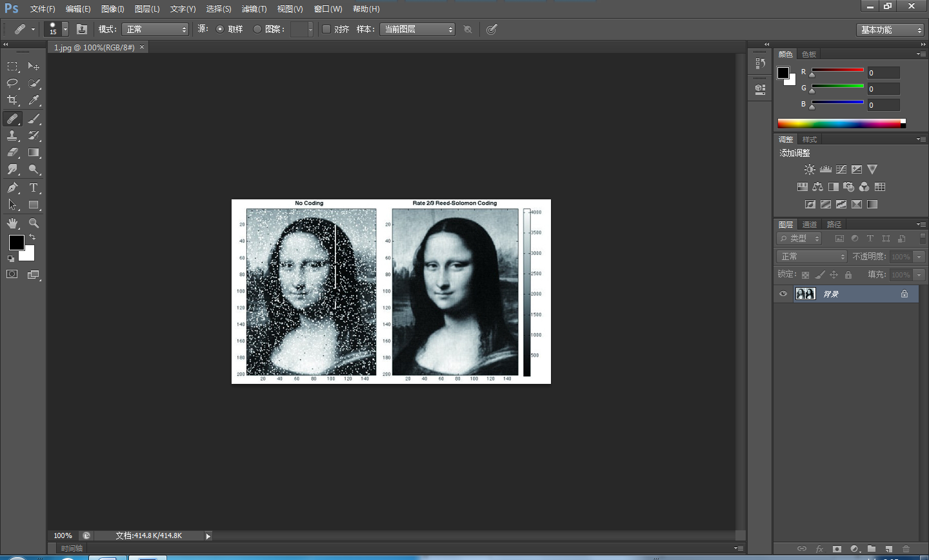Open the layer filter 类型 dropdown
The image size is (929, 560).
(x=799, y=238)
